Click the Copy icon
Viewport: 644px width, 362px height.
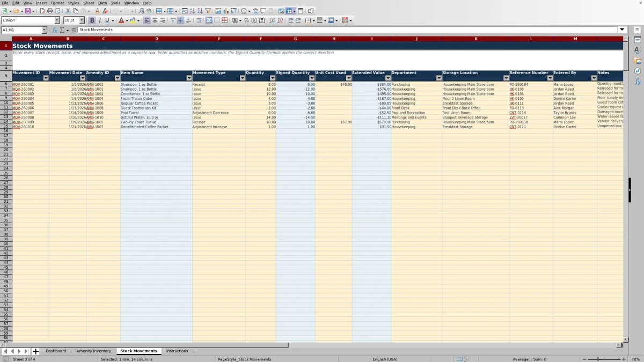pos(76,11)
